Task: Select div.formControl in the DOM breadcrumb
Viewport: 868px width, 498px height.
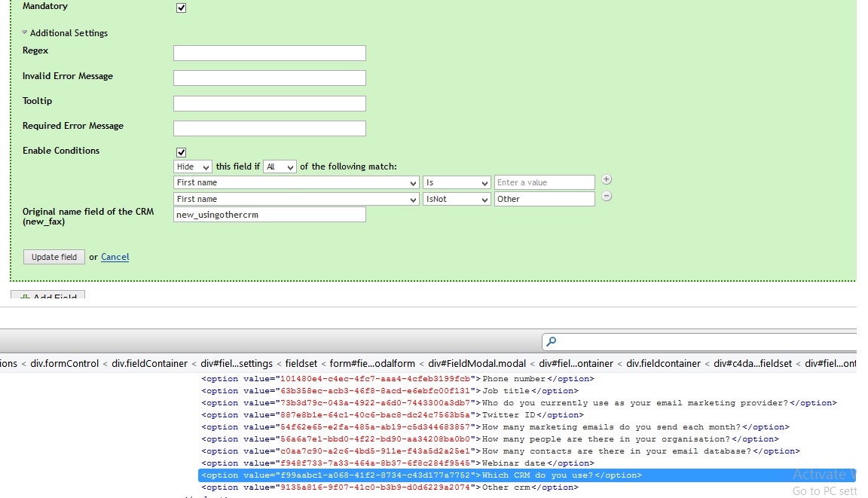Action: click(x=64, y=364)
